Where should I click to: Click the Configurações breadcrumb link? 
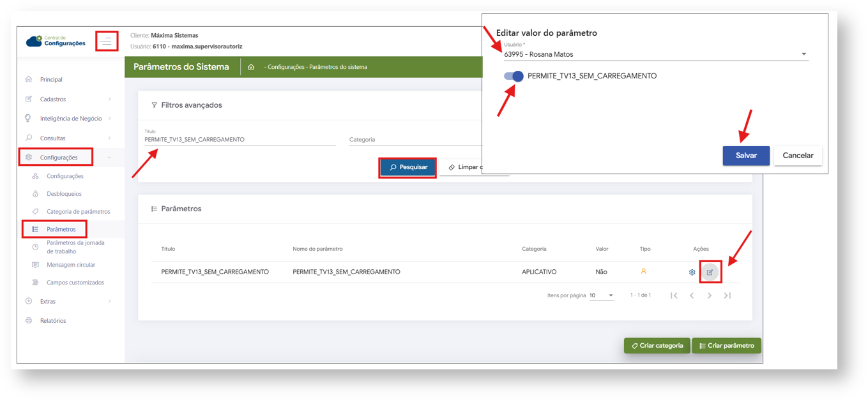(286, 67)
